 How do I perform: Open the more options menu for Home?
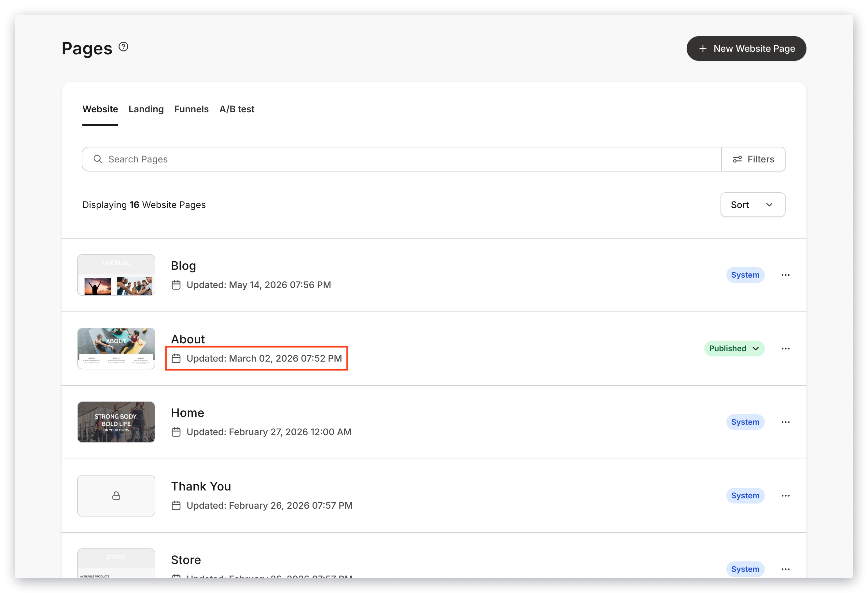(785, 422)
